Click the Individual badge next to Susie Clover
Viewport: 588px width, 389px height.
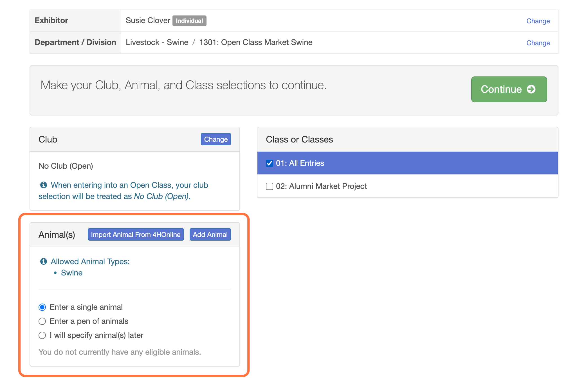tap(189, 21)
